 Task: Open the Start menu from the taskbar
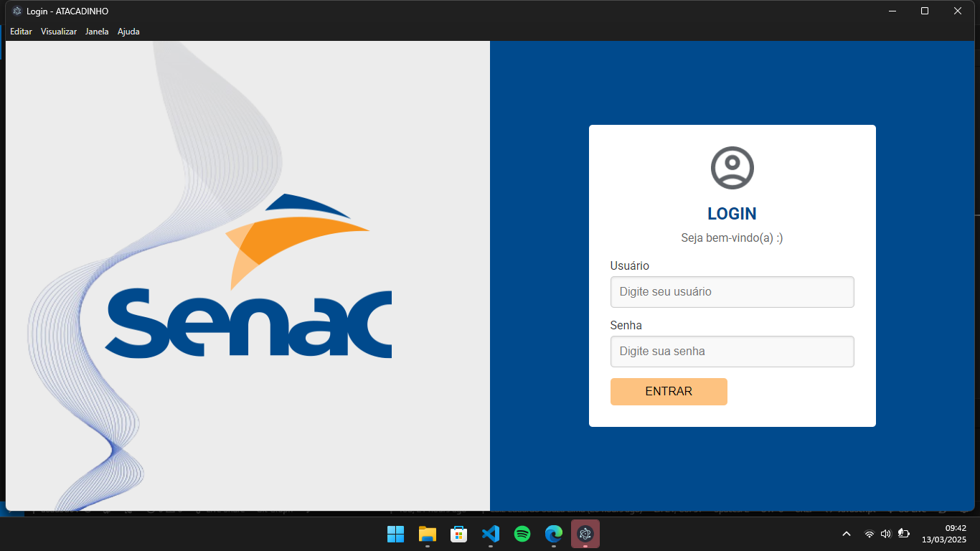pyautogui.click(x=395, y=534)
